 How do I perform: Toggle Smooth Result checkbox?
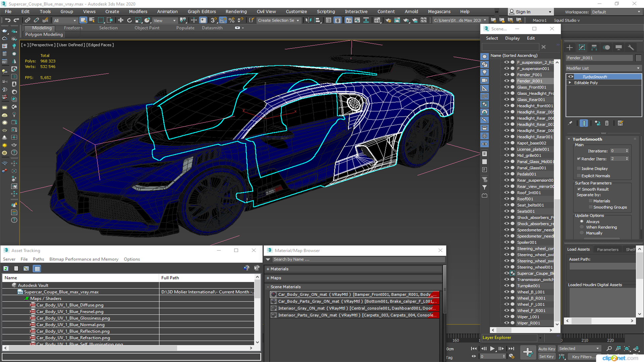tap(579, 189)
